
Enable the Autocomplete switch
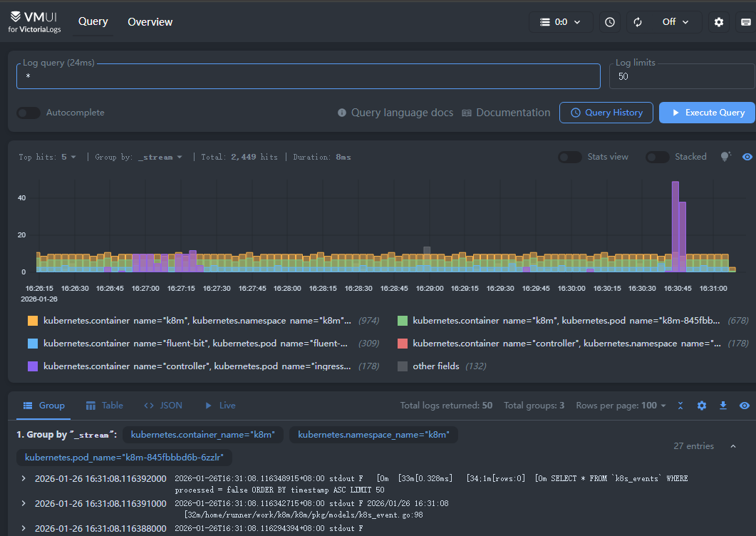[x=29, y=113]
